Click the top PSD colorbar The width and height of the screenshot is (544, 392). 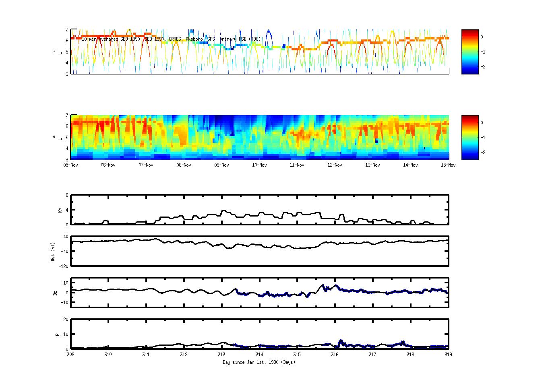click(x=470, y=52)
